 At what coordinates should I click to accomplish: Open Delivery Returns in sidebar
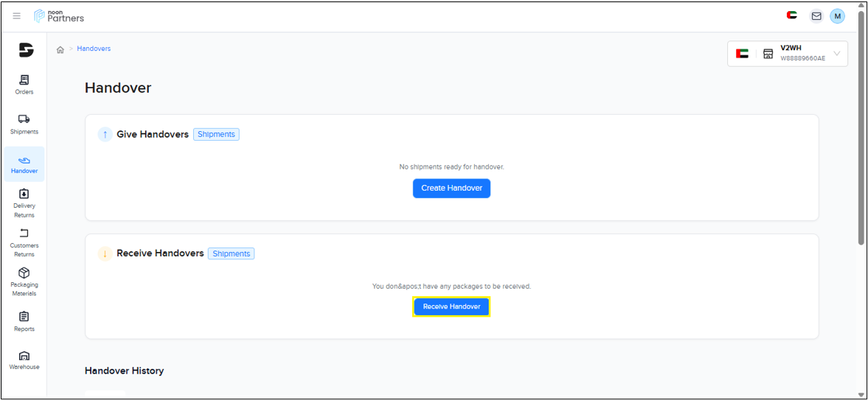pos(24,203)
